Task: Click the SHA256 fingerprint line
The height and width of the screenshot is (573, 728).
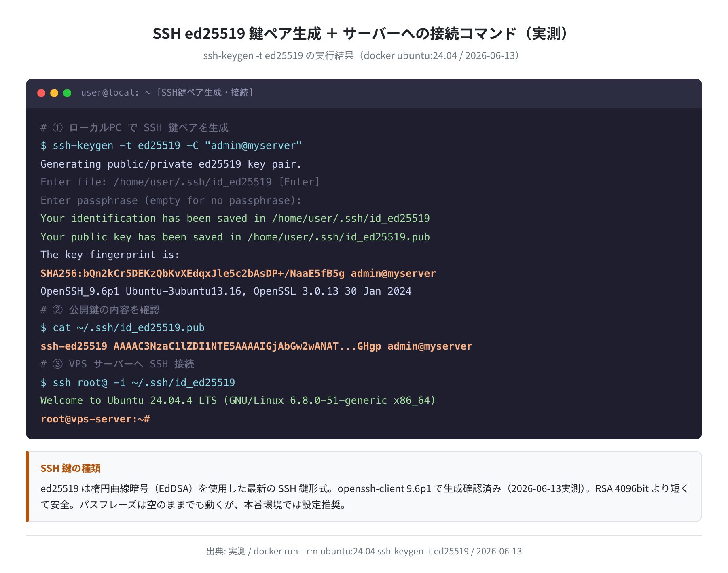Action: [238, 273]
